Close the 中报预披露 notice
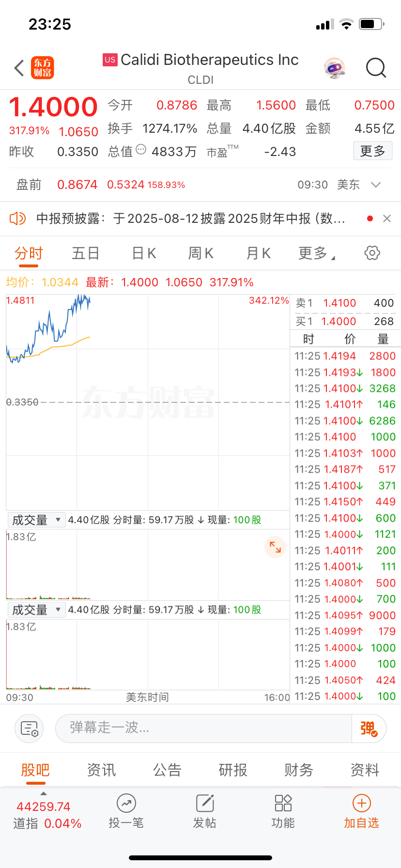The width and height of the screenshot is (401, 868). [x=387, y=218]
